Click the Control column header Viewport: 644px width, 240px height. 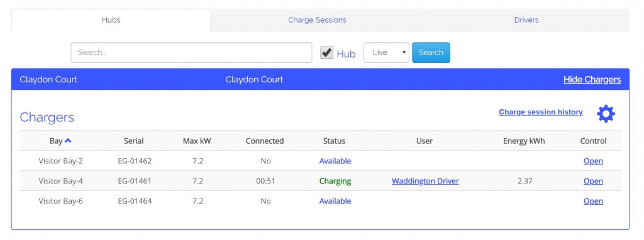click(593, 141)
